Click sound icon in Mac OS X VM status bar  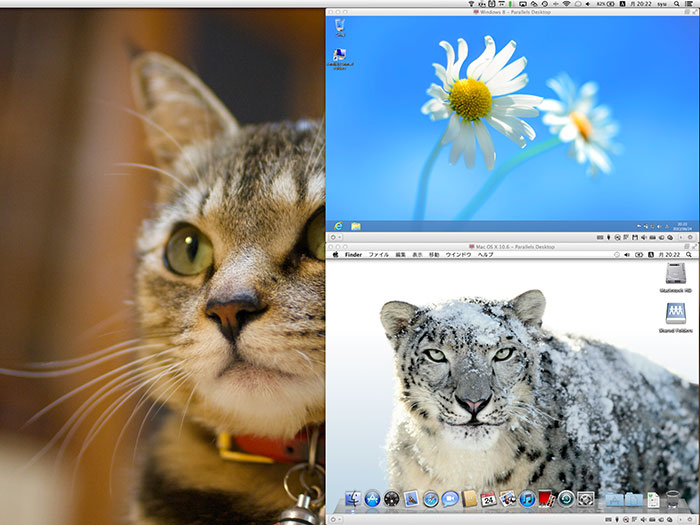pyautogui.click(x=644, y=519)
